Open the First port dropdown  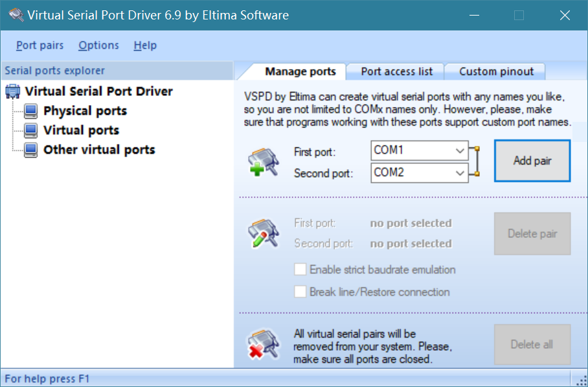click(460, 151)
